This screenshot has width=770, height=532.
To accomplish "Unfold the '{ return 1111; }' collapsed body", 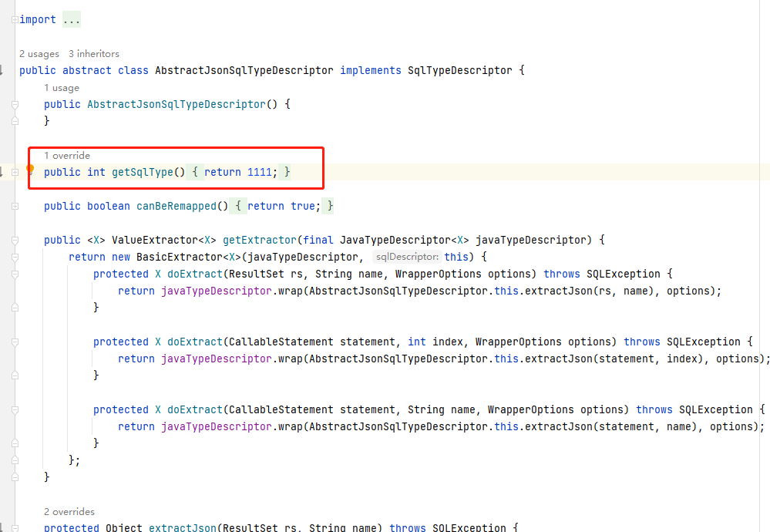I will point(238,173).
